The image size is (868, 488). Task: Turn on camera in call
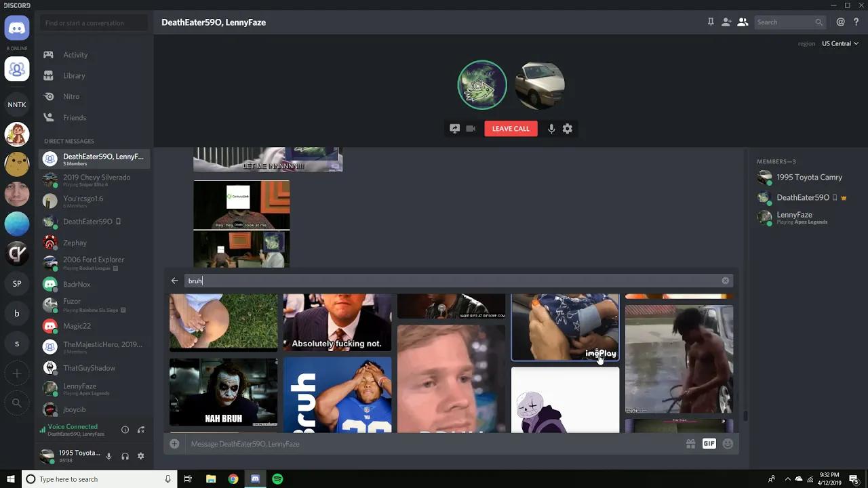[x=471, y=129]
